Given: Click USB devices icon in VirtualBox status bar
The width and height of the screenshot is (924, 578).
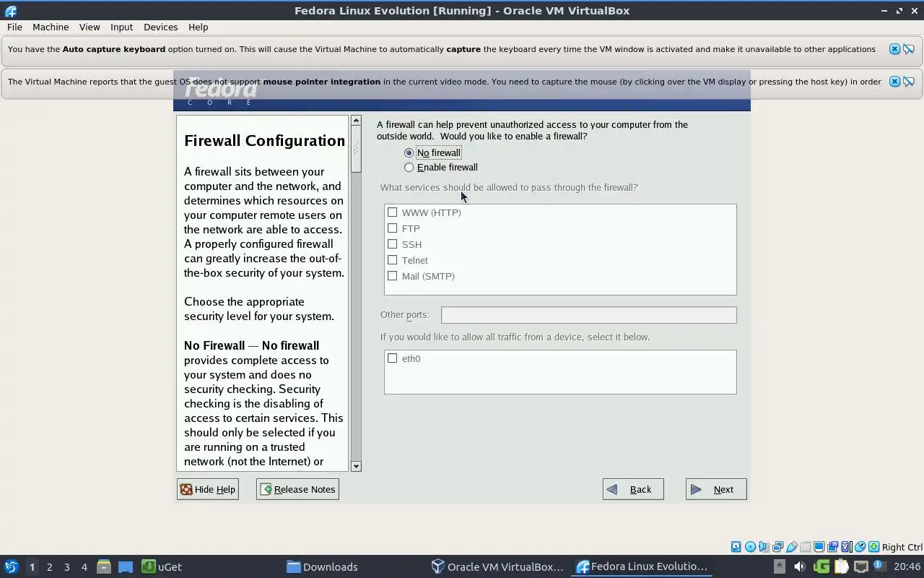Looking at the screenshot, I should tap(792, 547).
